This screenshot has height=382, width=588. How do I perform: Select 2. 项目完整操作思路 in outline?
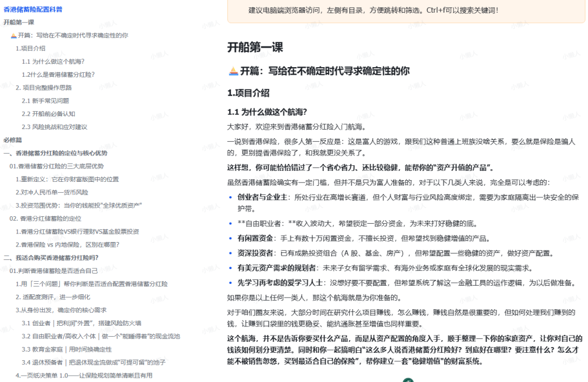coord(44,88)
